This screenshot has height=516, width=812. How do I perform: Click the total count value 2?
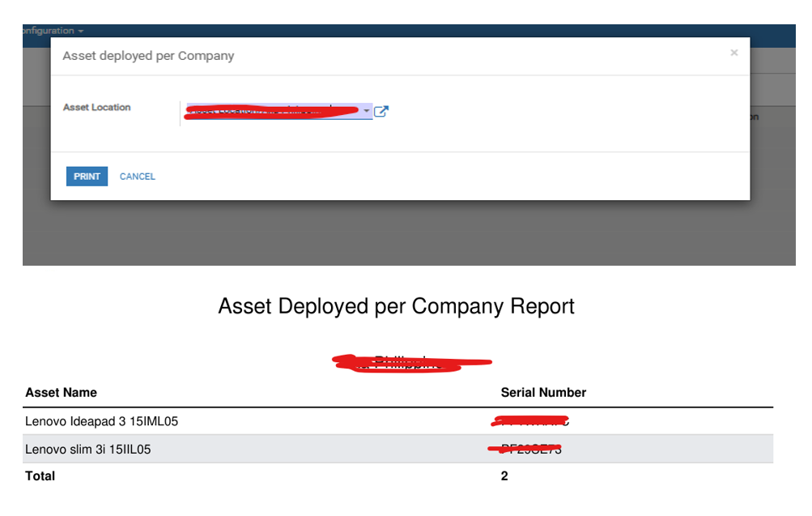(504, 476)
